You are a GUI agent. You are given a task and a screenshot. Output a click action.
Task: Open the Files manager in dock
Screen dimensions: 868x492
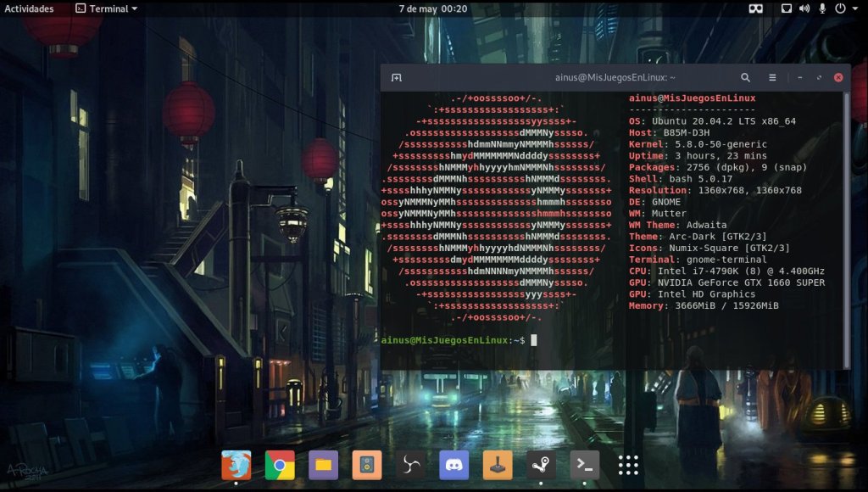(x=323, y=464)
